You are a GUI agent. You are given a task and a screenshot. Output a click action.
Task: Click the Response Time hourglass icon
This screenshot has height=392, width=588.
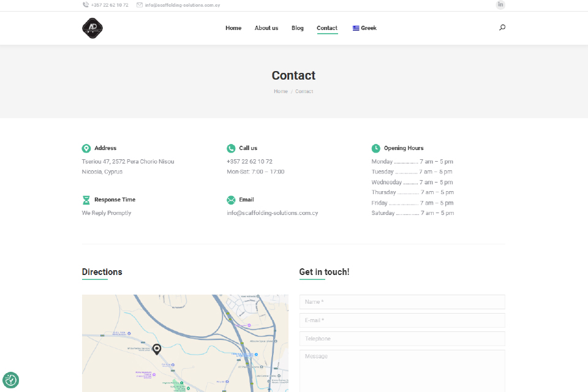[86, 200]
